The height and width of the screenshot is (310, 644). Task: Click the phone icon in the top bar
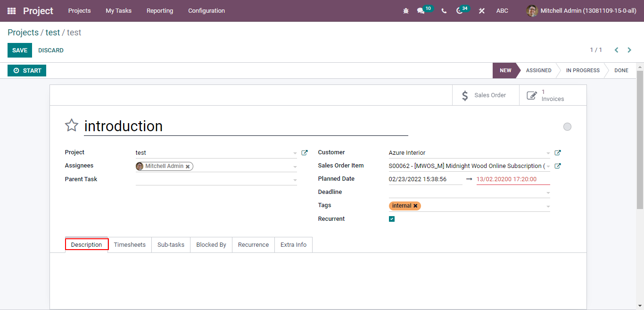[444, 10]
